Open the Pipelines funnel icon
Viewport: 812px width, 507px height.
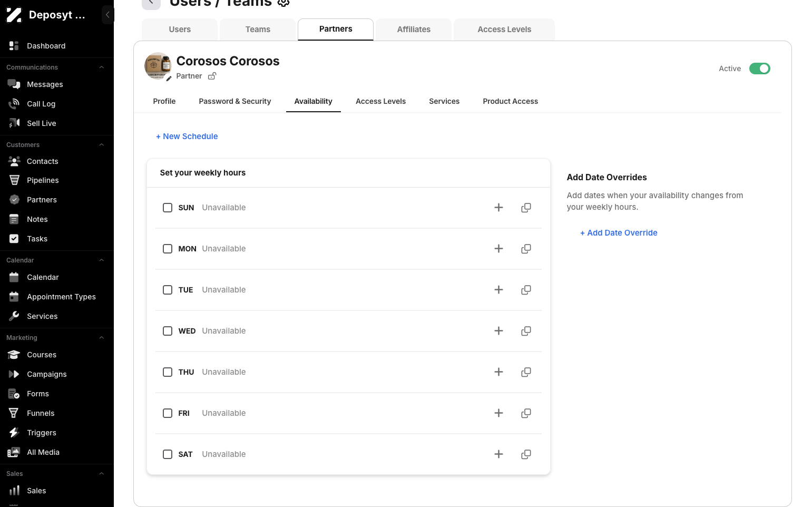pos(14,180)
